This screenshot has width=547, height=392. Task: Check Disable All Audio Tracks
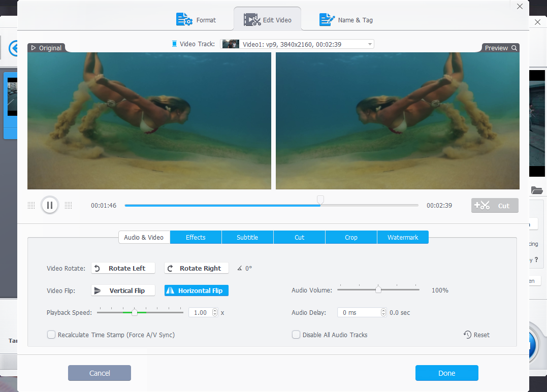click(x=296, y=335)
